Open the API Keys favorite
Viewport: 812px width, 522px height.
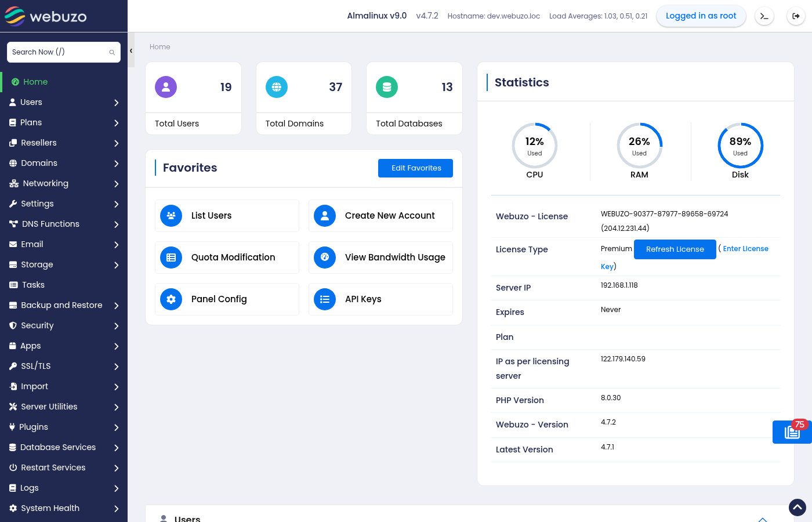tap(380, 299)
